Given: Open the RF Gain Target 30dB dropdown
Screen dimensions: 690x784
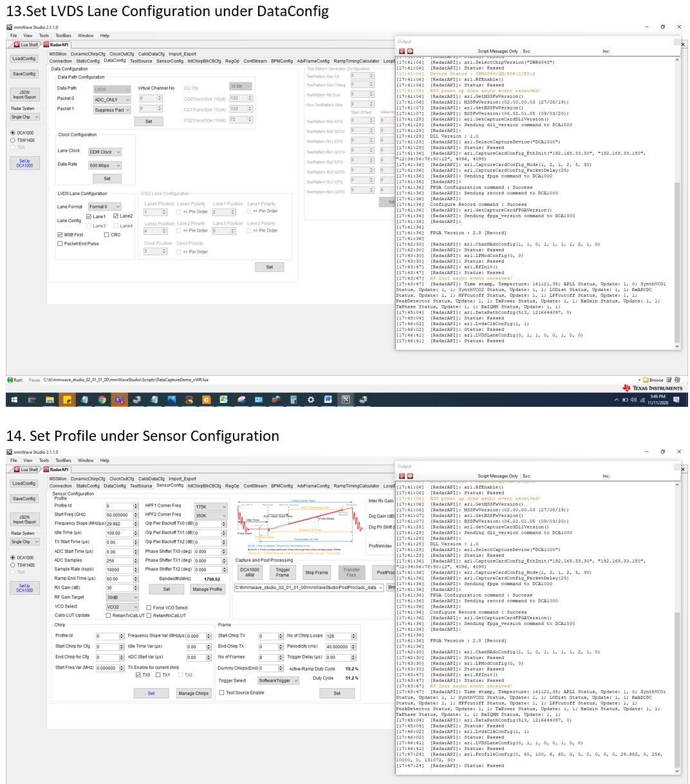Looking at the screenshot, I should 122,597.
